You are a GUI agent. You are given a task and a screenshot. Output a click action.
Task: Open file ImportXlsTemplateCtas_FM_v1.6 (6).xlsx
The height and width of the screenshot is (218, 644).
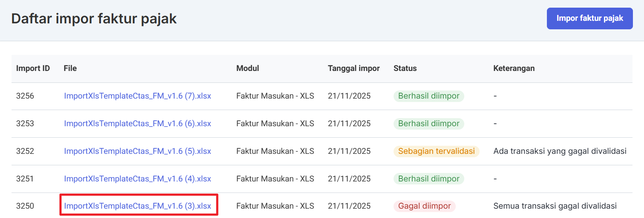click(x=138, y=124)
